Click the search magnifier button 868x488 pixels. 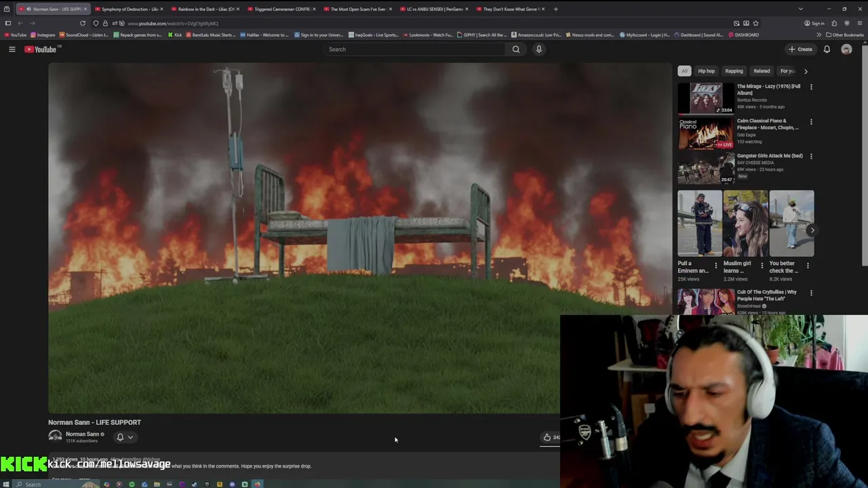click(x=516, y=49)
